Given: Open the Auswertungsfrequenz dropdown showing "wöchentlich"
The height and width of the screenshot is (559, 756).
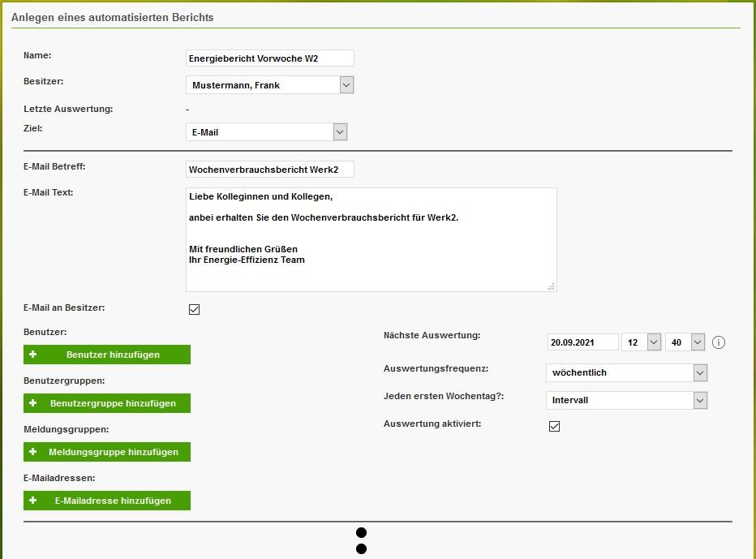Looking at the screenshot, I should (698, 372).
